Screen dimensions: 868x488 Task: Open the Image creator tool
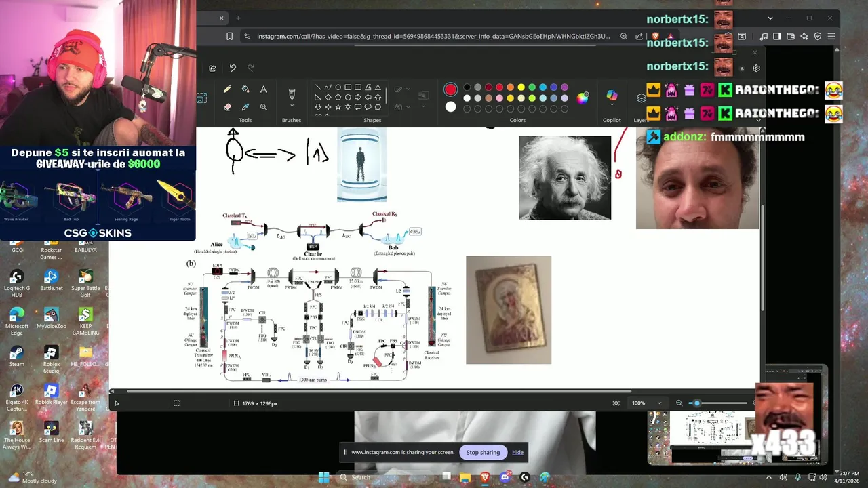(x=201, y=98)
